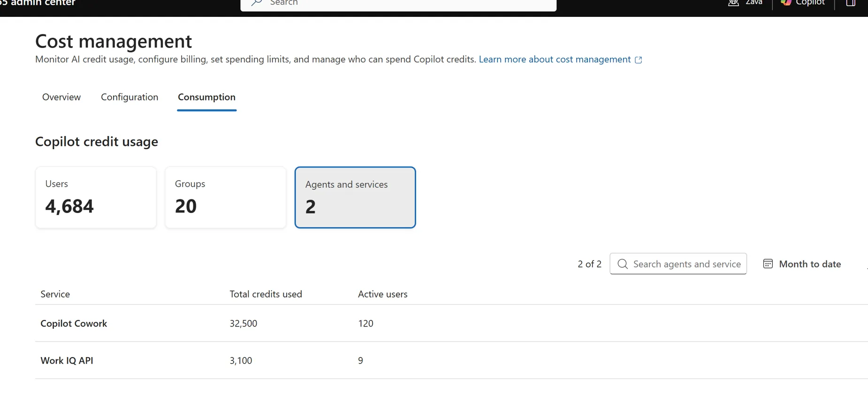Open the Work IQ API service row
This screenshot has width=868, height=403.
pos(451,360)
